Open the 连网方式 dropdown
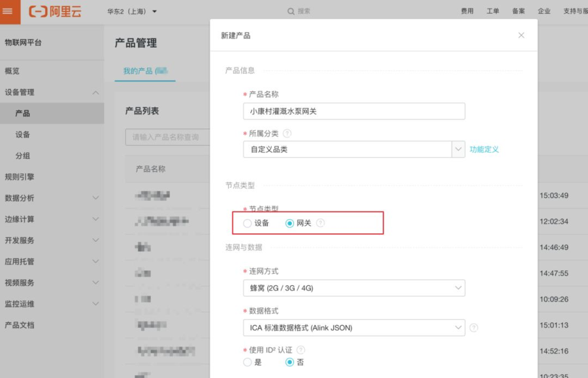Screen dimensions: 588x378 354,288
